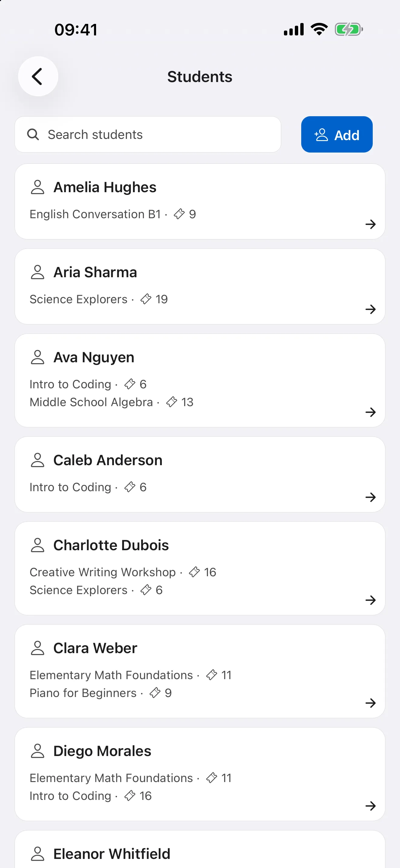This screenshot has height=868, width=400.
Task: Open Diego Morales details via arrow
Action: point(370,806)
